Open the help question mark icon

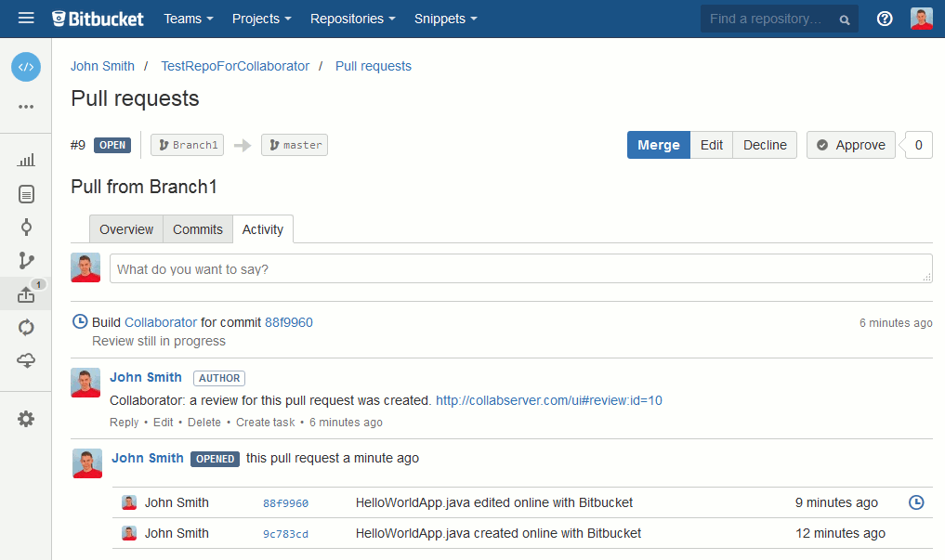[884, 18]
